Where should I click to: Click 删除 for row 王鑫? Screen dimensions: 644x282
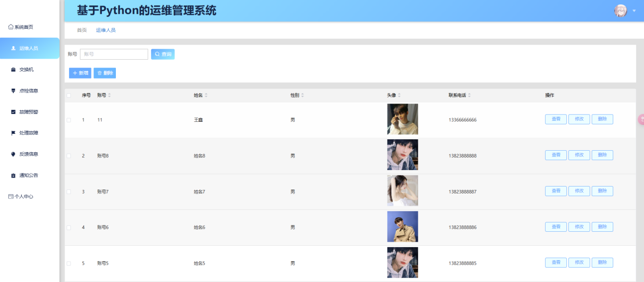[x=602, y=119]
